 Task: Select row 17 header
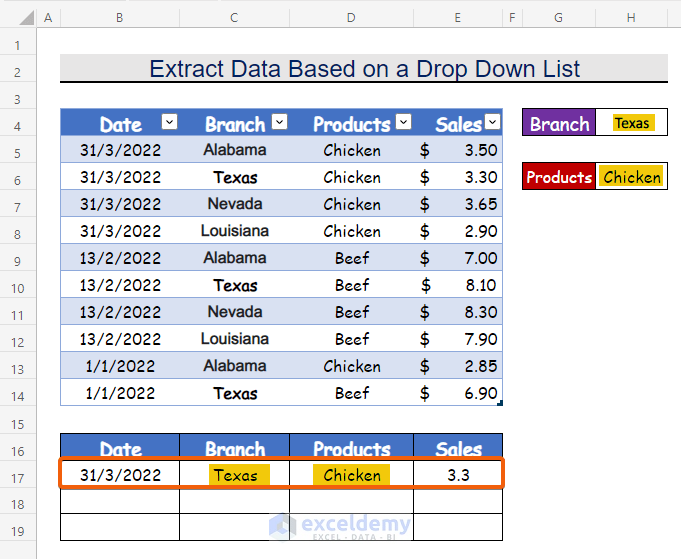tap(18, 475)
